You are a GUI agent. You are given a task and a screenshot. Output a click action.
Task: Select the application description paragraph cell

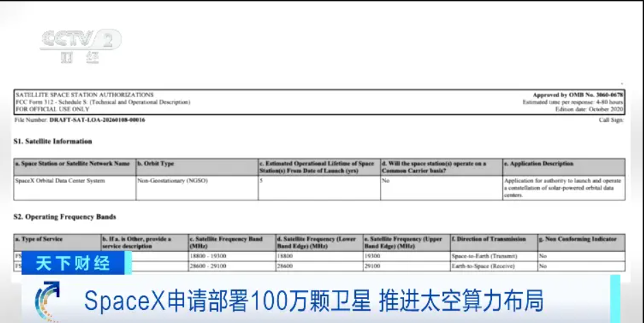563,188
